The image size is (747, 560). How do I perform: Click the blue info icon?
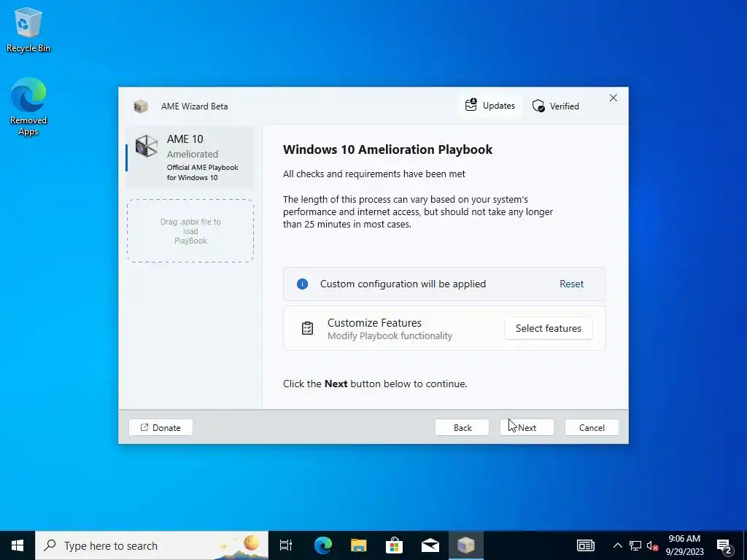pyautogui.click(x=302, y=284)
